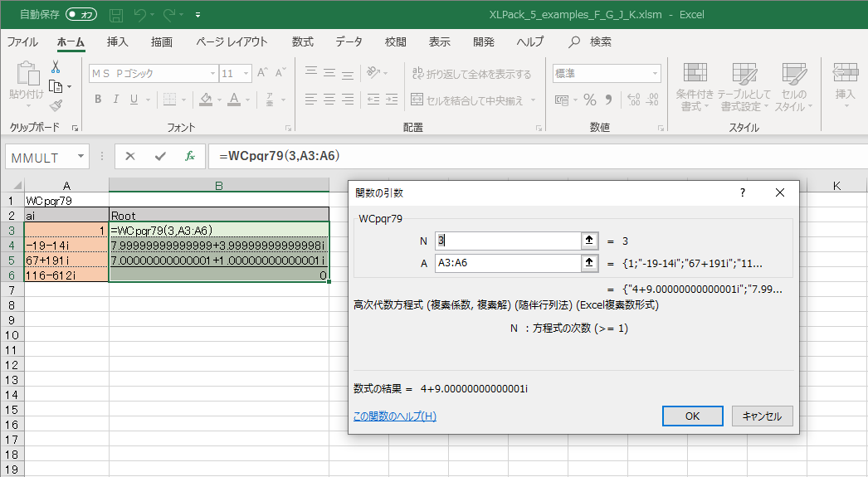Click the Redo arrow icon
Image resolution: width=868 pixels, height=477 pixels.
click(x=169, y=15)
